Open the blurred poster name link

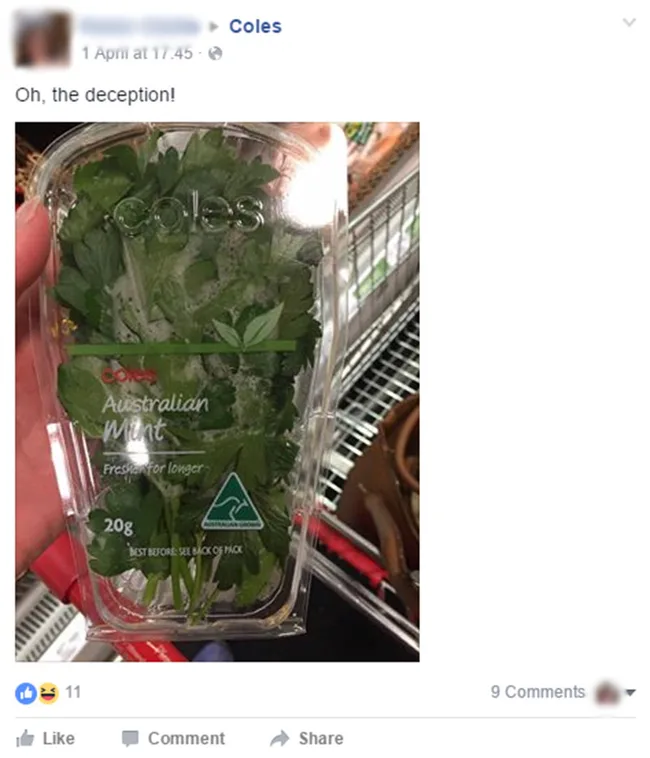tap(141, 27)
